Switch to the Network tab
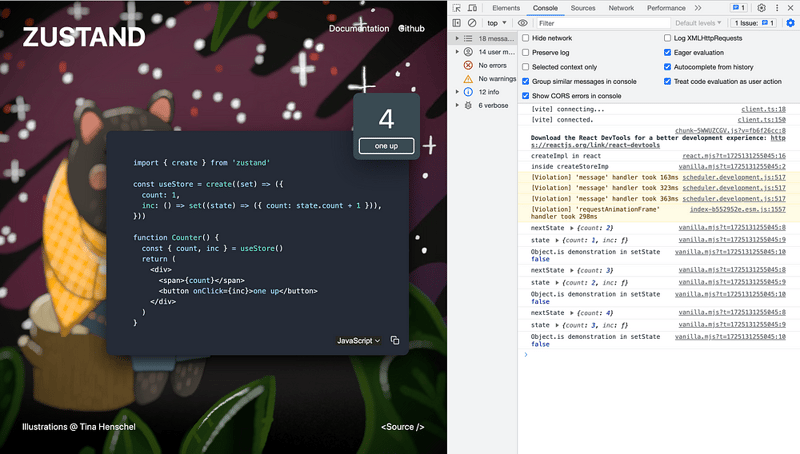The image size is (800, 454). pos(621,8)
